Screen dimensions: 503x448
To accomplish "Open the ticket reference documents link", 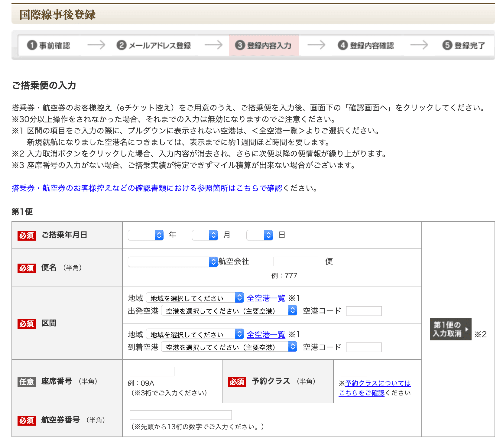I will tap(147, 188).
